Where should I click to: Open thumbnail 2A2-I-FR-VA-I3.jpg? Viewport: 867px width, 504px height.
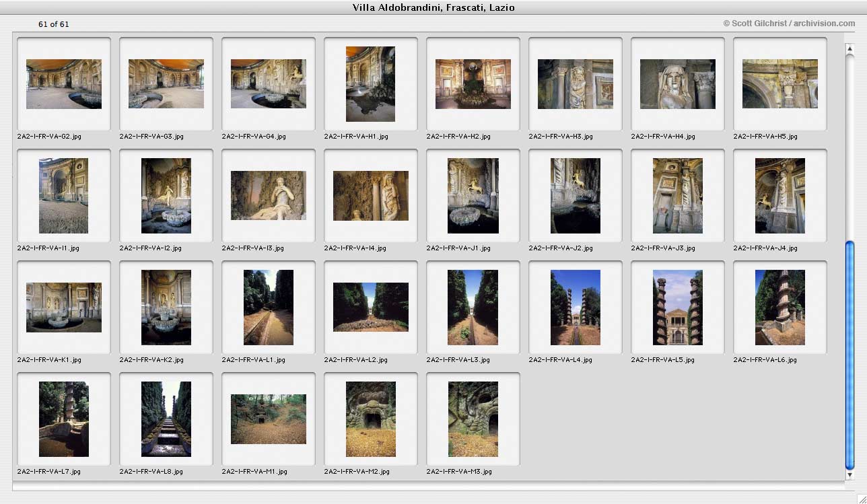pyautogui.click(x=269, y=196)
